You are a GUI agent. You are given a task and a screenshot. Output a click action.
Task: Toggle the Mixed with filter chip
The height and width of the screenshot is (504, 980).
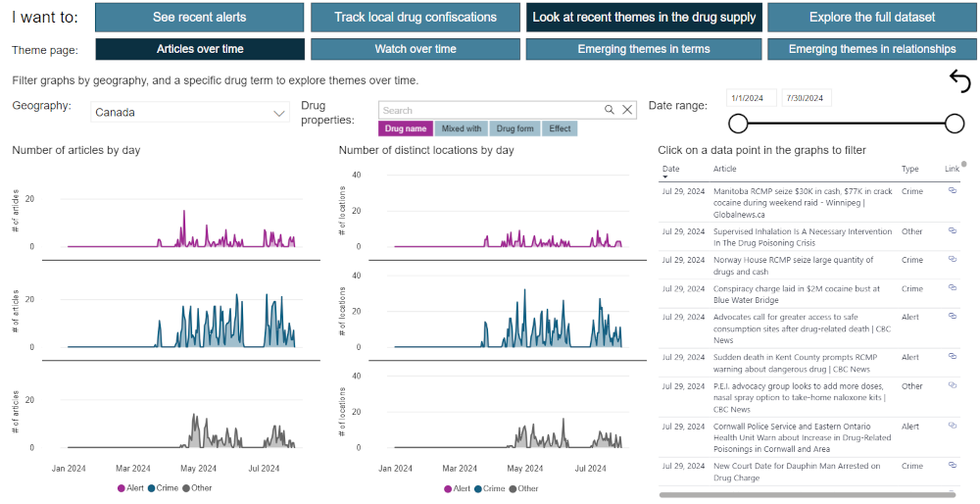pos(462,128)
